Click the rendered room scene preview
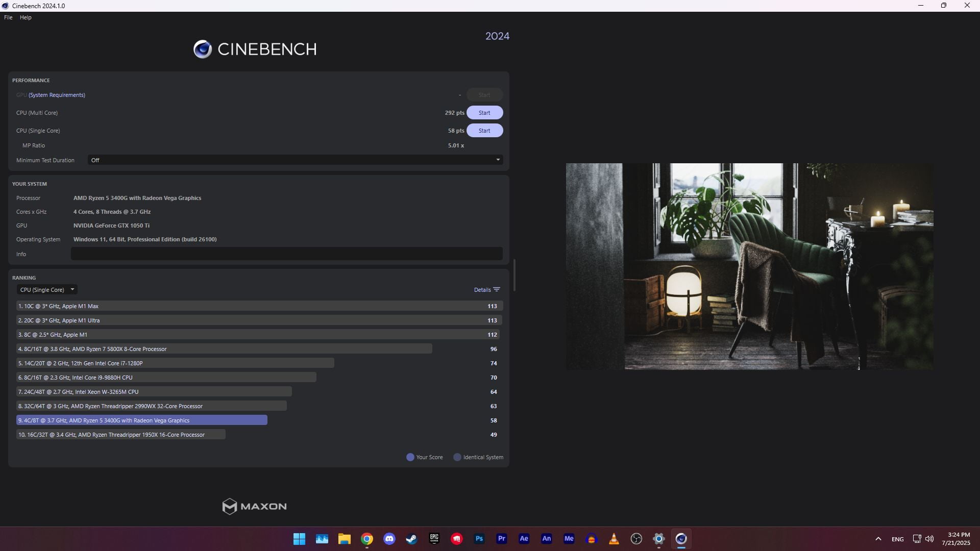The image size is (980, 551). [x=749, y=266]
